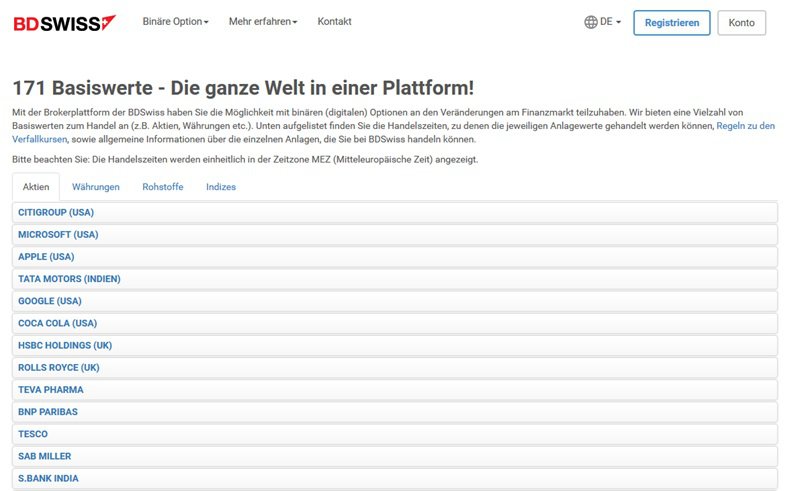The width and height of the screenshot is (800, 491).
Task: Open the Mehr erfahren dropdown menu
Action: pos(263,21)
